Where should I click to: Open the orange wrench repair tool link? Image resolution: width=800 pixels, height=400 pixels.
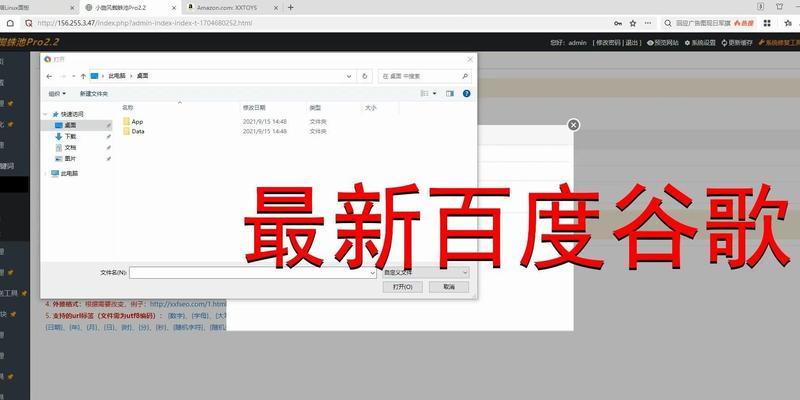tap(779, 43)
